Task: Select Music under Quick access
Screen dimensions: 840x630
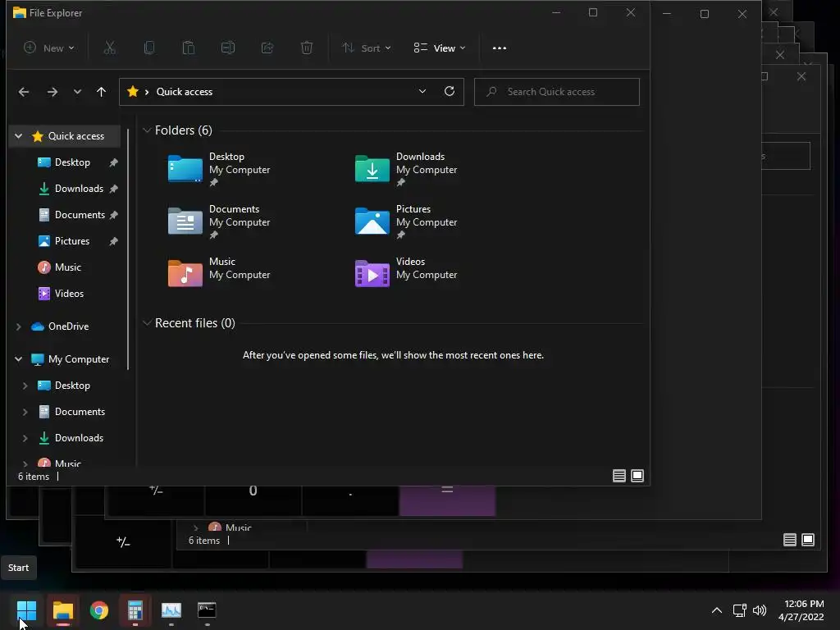Action: pos(67,267)
